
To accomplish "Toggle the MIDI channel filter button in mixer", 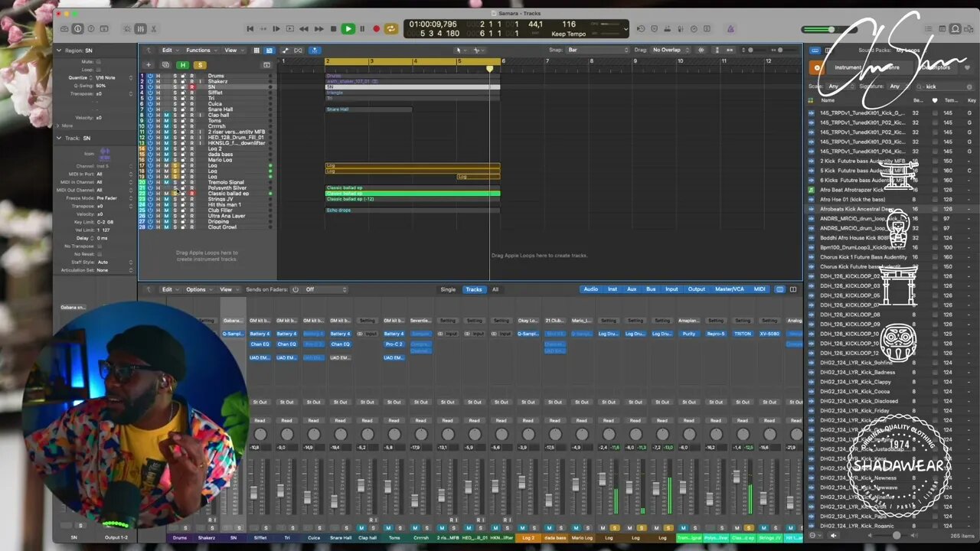I will pyautogui.click(x=759, y=289).
